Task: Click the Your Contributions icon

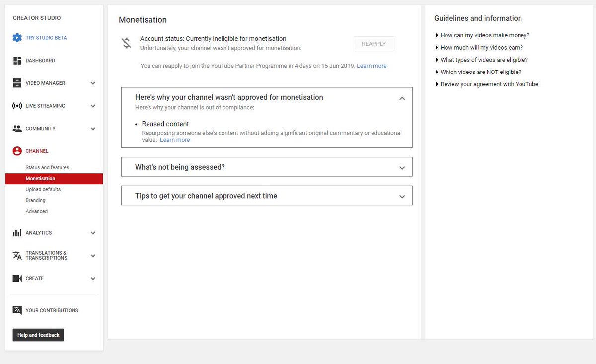Action: (17, 310)
